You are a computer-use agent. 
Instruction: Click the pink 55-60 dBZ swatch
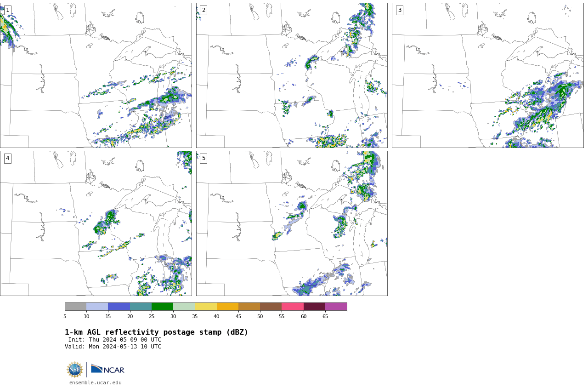[293, 307]
